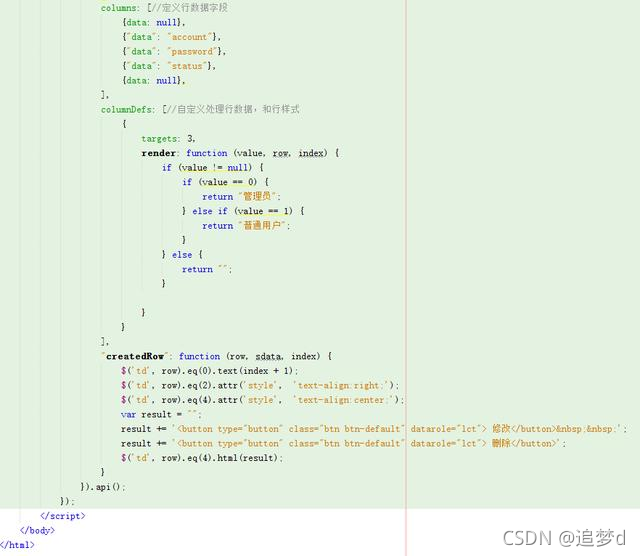Click the "if (value == 0)" condition
640x556 pixels.
tap(225, 182)
